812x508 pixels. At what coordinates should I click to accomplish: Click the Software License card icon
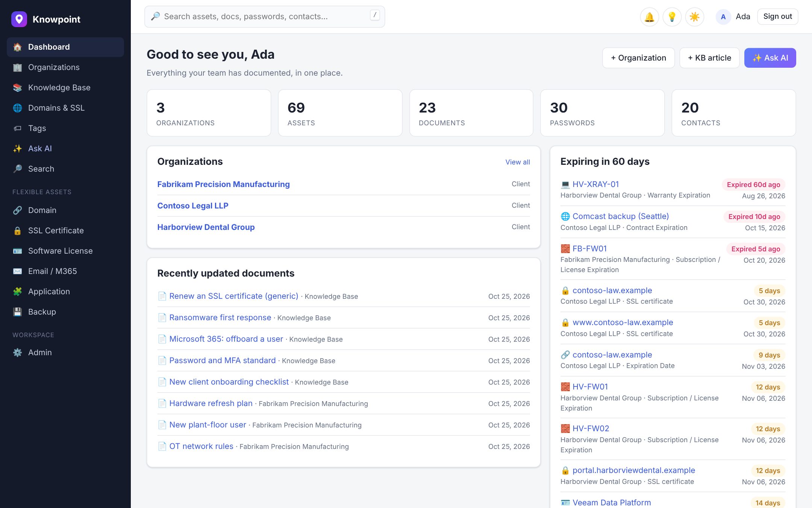[17, 251]
